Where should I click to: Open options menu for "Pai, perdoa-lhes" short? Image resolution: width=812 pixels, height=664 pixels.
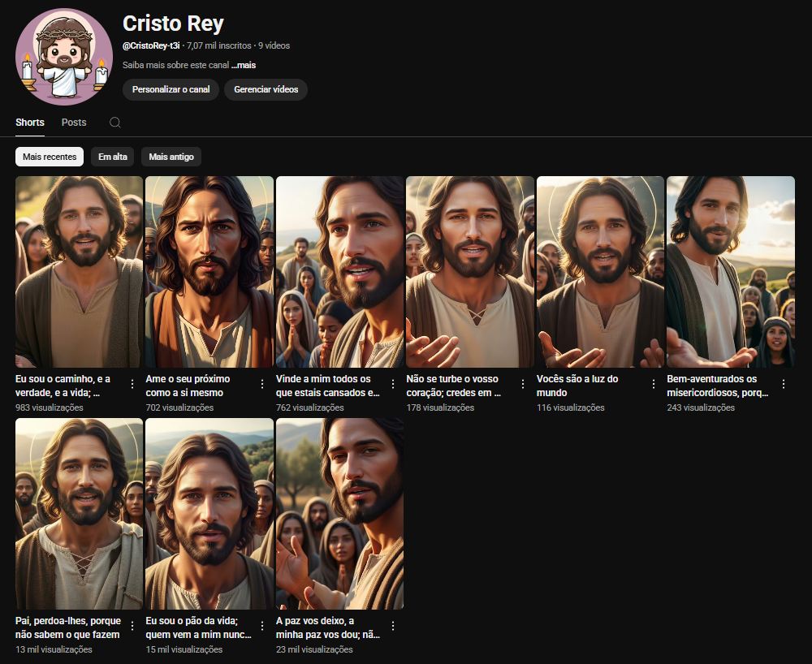pos(132,626)
